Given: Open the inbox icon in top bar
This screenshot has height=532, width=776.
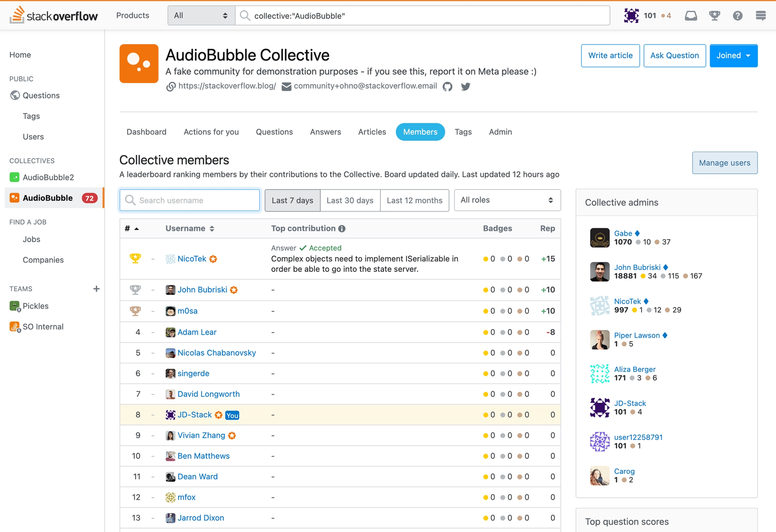Looking at the screenshot, I should [x=691, y=16].
